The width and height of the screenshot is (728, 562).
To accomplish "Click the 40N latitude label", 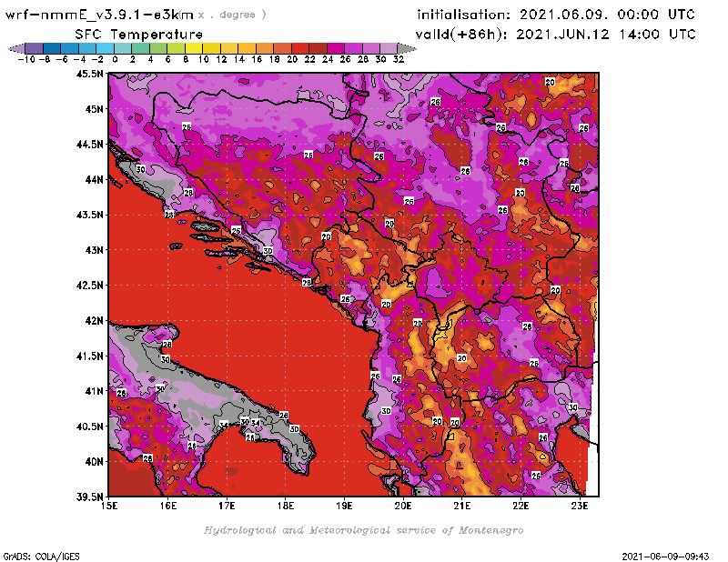I will [x=94, y=462].
